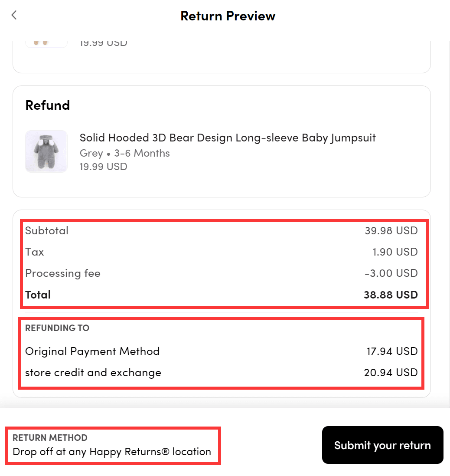Click the 17.94 USD refund amount
450x476 pixels.
[392, 351]
